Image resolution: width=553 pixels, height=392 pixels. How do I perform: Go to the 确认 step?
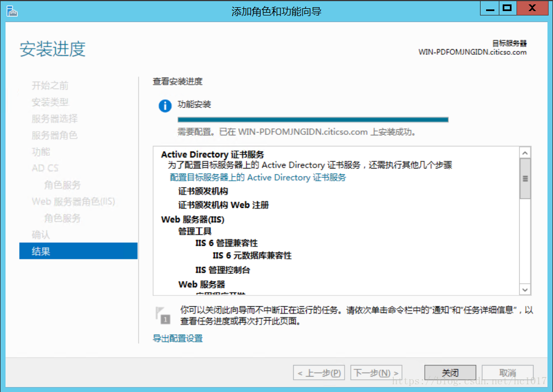tap(41, 235)
